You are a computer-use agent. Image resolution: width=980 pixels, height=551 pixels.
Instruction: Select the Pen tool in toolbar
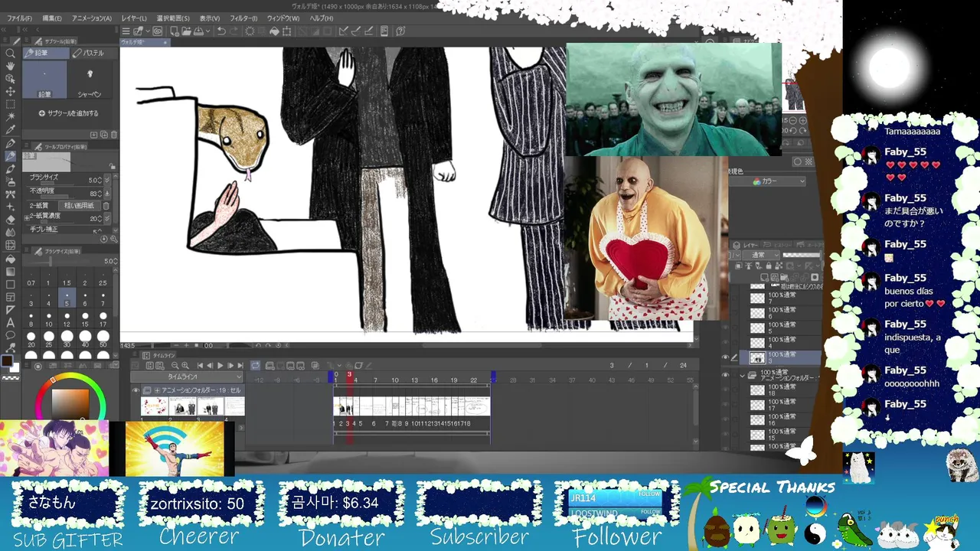(10, 144)
